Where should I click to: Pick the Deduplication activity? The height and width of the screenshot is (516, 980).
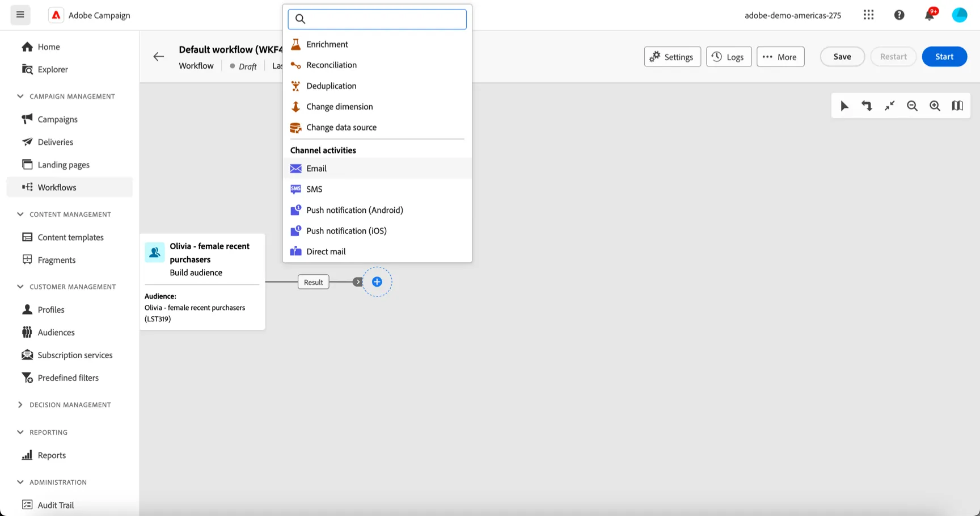377,86
